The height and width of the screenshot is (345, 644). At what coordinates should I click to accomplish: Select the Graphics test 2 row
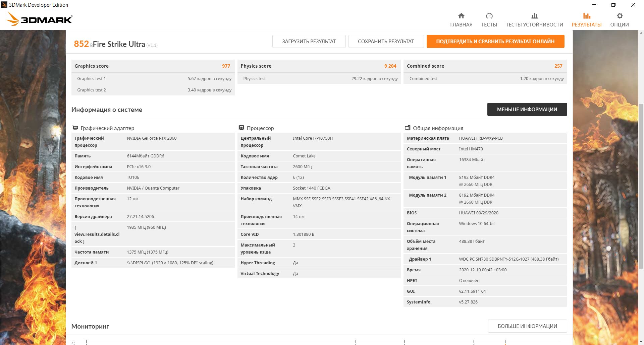(153, 90)
